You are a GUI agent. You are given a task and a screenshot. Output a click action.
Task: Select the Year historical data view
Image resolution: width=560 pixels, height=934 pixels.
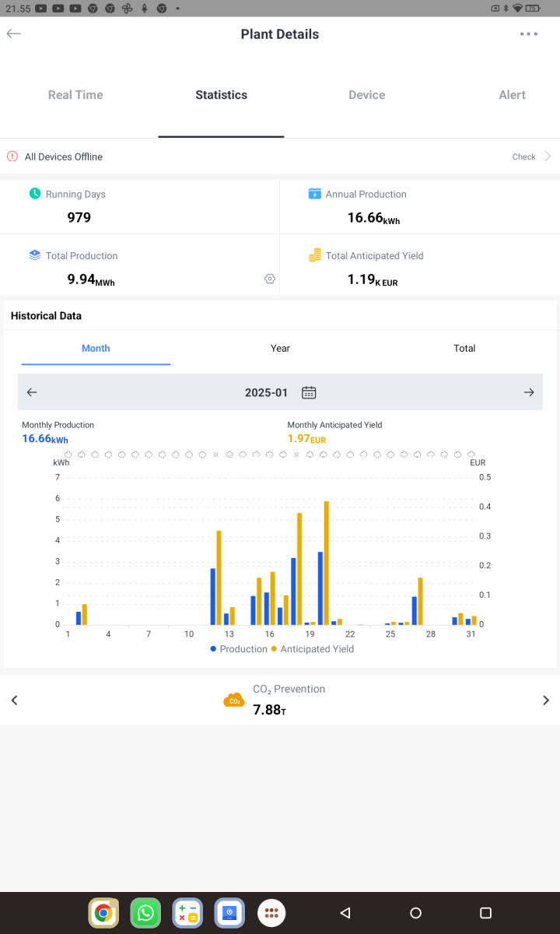click(x=280, y=348)
